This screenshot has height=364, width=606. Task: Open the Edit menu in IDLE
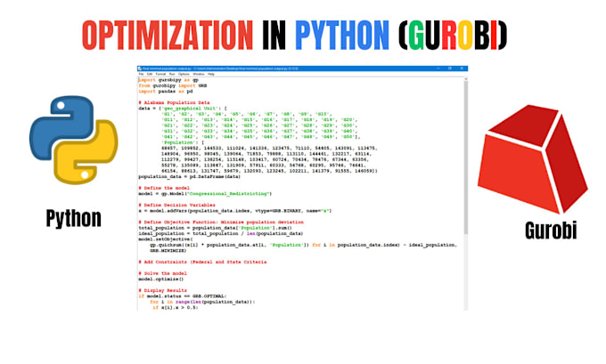[x=150, y=74]
